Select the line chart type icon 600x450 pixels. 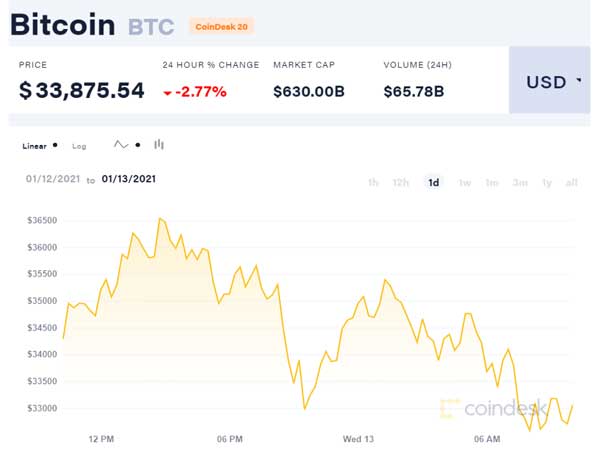tap(121, 145)
